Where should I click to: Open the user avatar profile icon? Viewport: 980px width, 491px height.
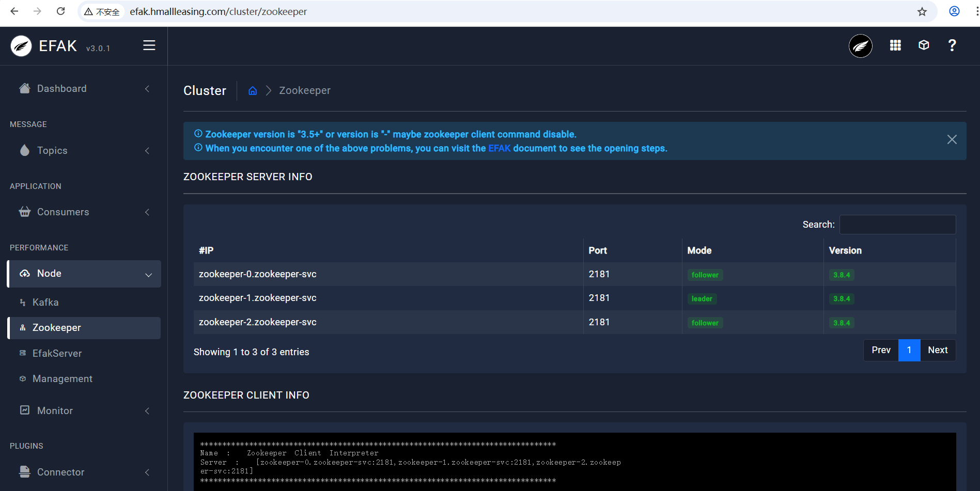pyautogui.click(x=860, y=46)
